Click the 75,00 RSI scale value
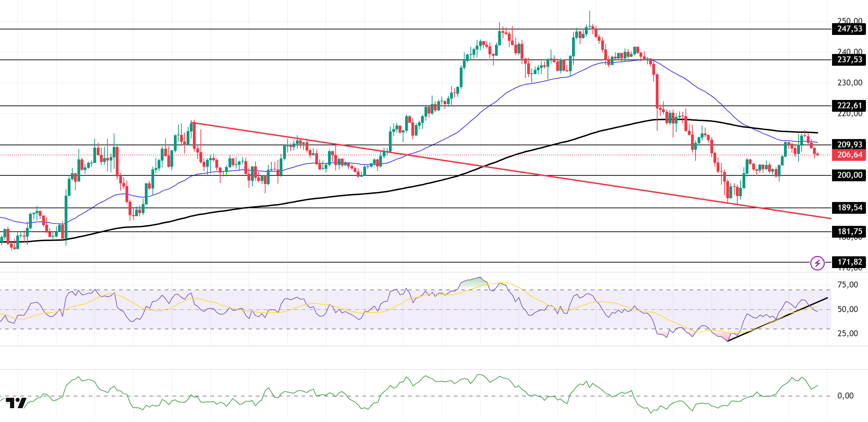 tap(848, 285)
